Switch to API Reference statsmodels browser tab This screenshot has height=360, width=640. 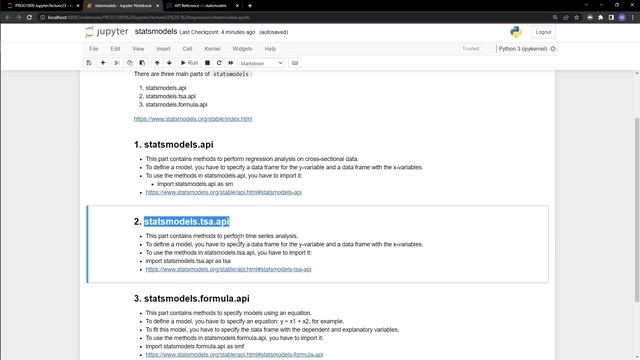[x=200, y=6]
